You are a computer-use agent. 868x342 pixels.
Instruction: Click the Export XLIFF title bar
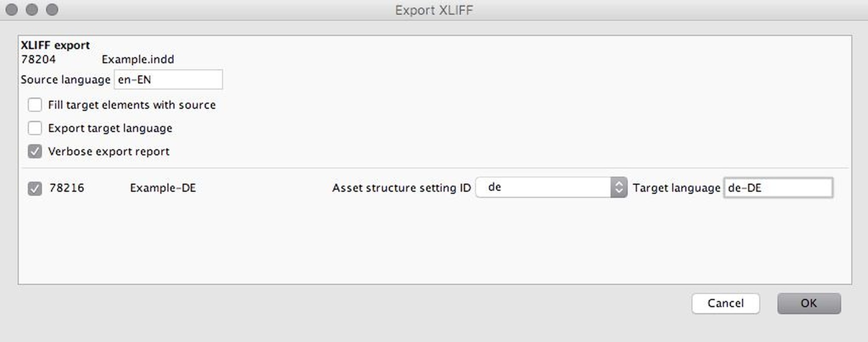[434, 10]
